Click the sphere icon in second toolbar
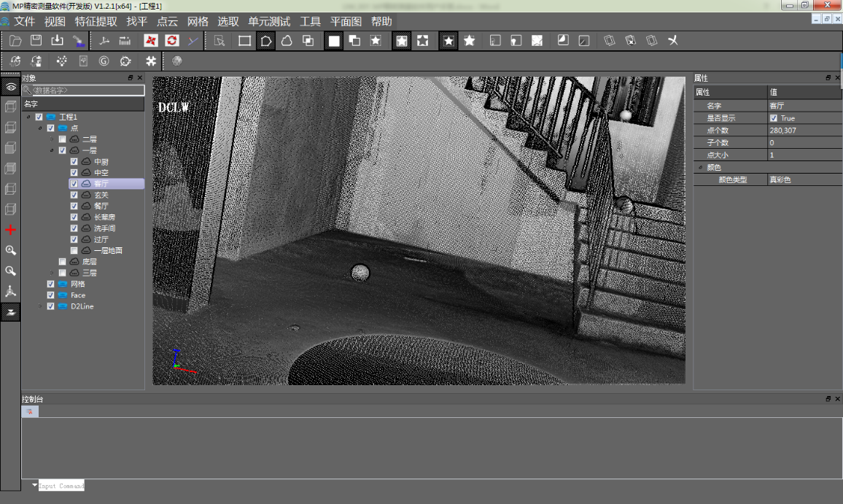Screen dimensions: 843x504 177,61
